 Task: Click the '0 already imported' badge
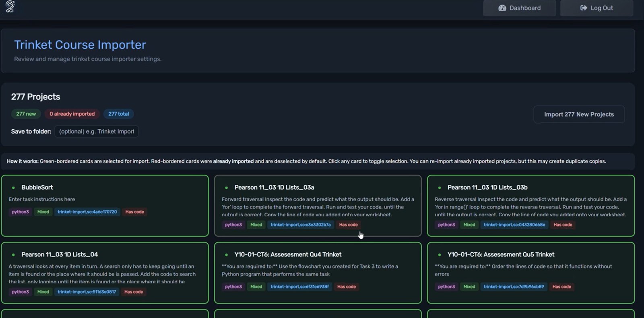(x=72, y=114)
